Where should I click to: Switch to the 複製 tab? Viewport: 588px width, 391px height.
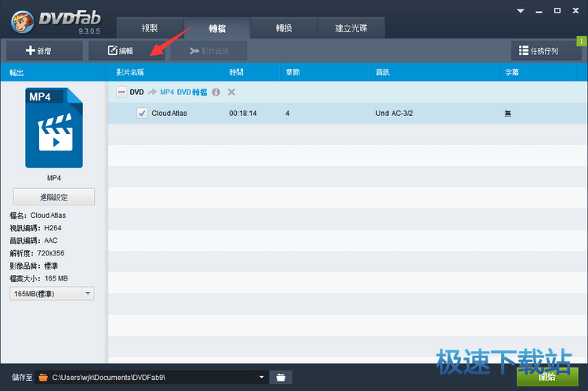[x=150, y=28]
